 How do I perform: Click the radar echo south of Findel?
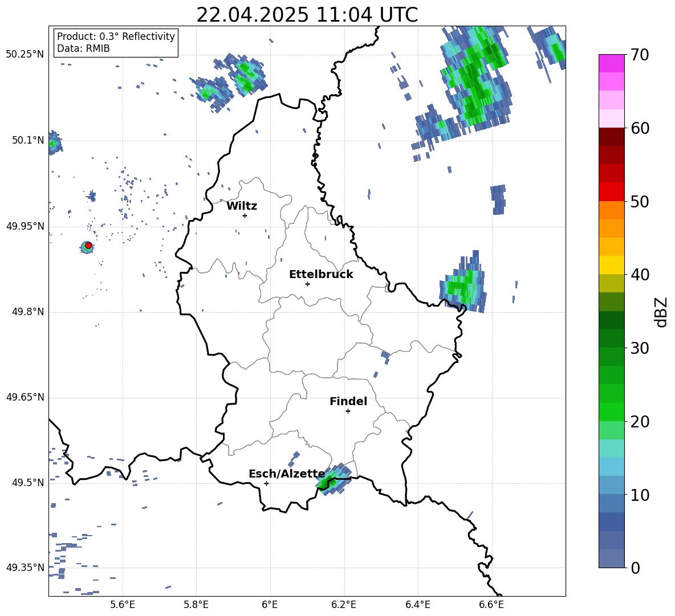334,479
